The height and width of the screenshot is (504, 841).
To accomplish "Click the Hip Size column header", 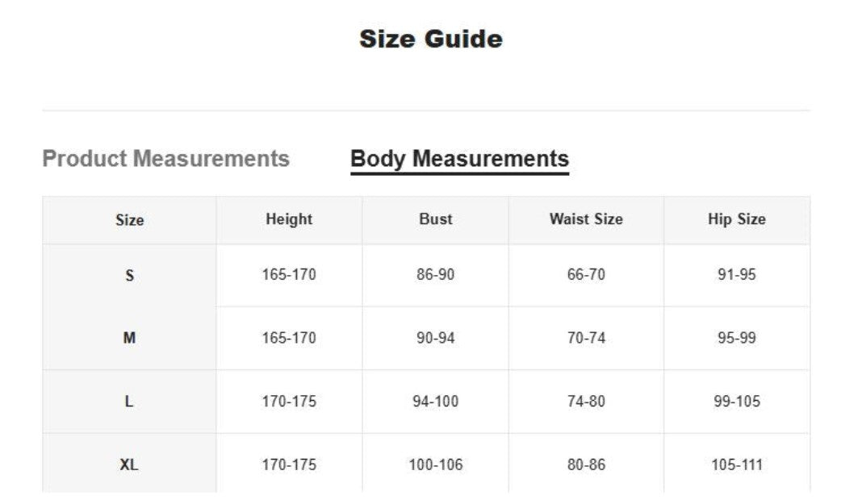I will tap(737, 220).
